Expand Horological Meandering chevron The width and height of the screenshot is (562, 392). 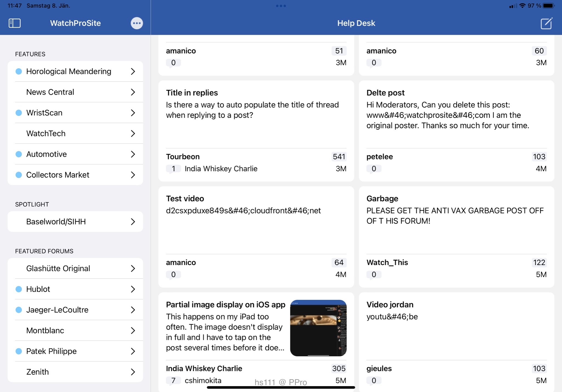pyautogui.click(x=133, y=71)
